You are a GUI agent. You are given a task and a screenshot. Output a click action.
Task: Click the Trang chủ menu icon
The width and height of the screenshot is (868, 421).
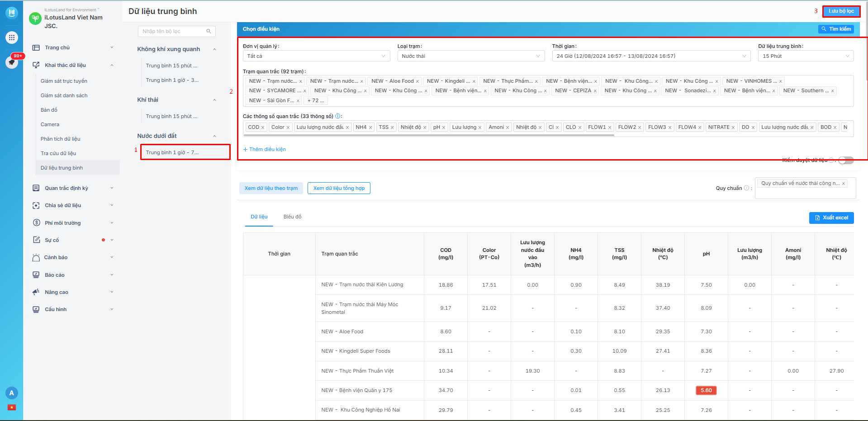tap(36, 47)
